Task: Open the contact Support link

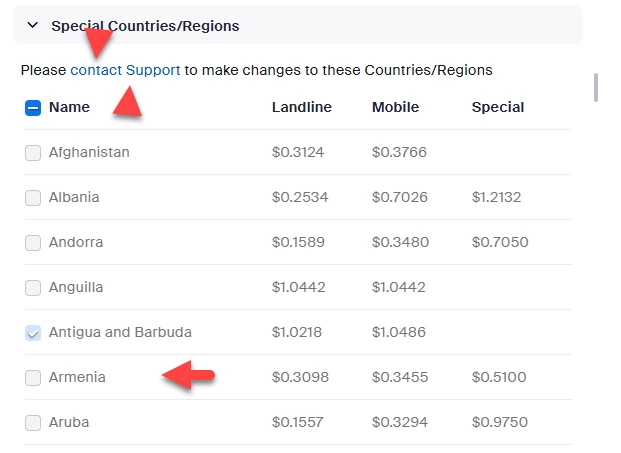Action: (125, 70)
